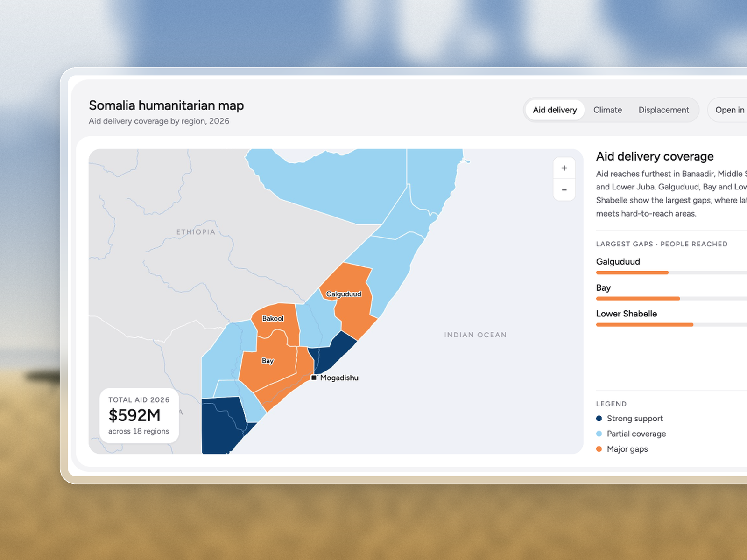Click the 'across 18 regions' text

click(139, 431)
